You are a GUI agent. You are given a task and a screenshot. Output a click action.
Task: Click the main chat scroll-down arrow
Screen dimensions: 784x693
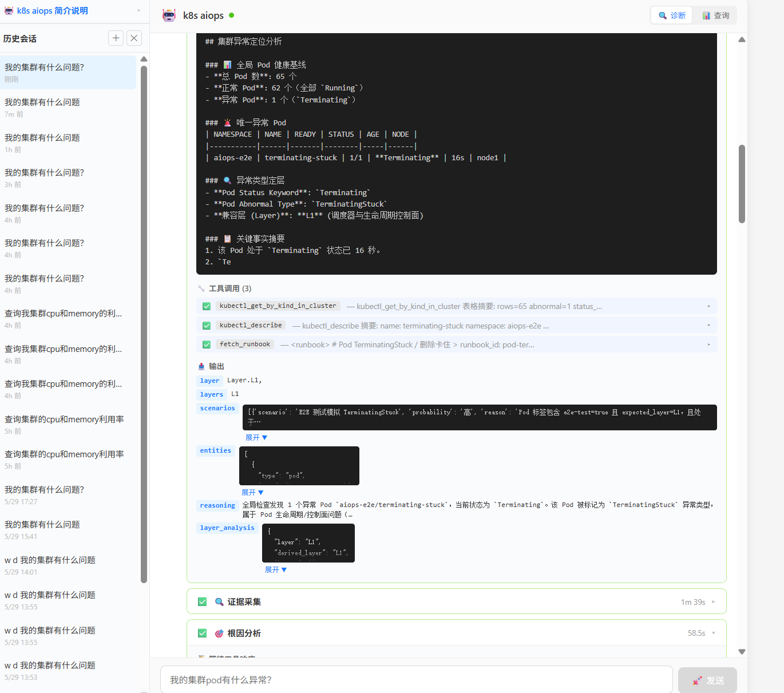coord(742,651)
